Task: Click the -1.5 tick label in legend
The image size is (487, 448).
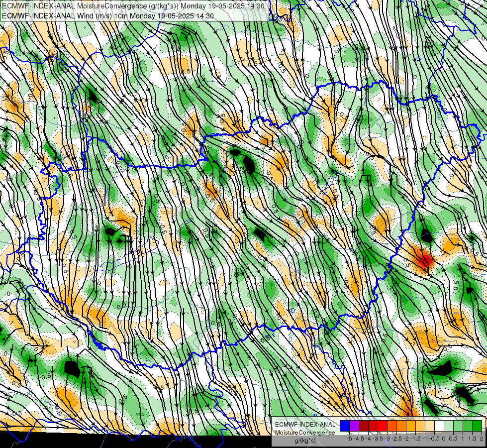Action: tap(415, 439)
